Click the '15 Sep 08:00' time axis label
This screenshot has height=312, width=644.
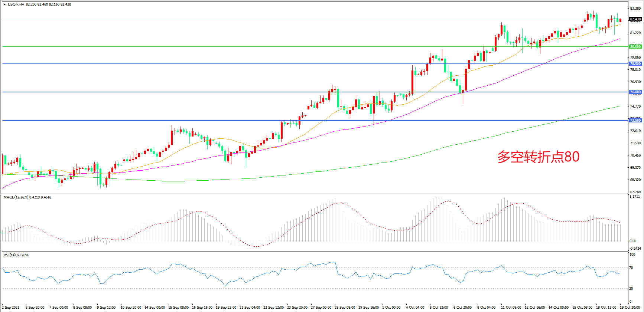coord(178,308)
